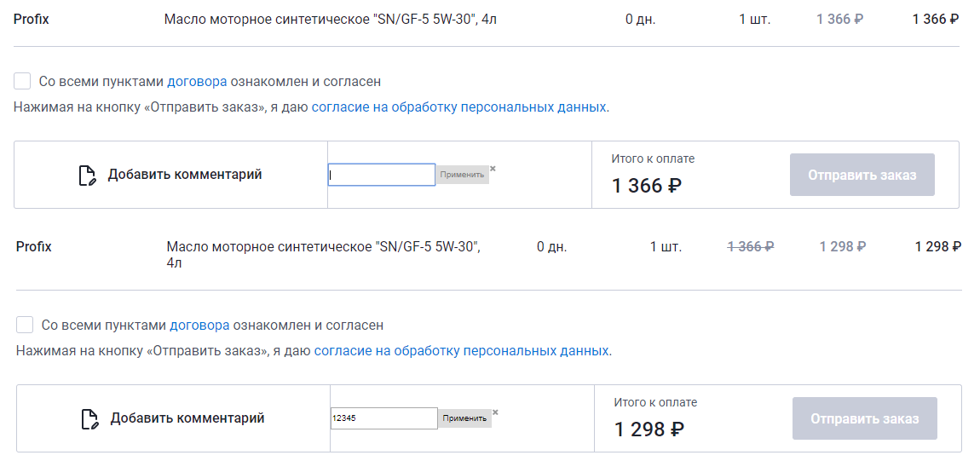Tick the agreement checkbox above the 1 298 ₽ total

(25, 325)
